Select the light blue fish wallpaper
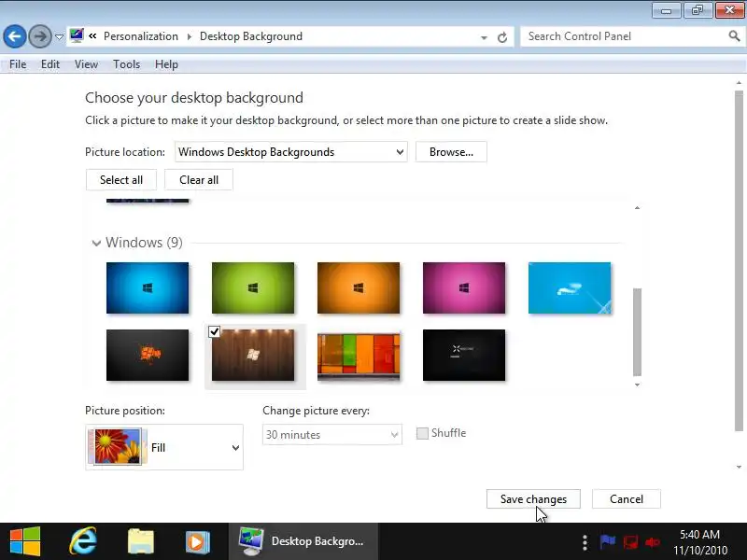 coord(570,288)
